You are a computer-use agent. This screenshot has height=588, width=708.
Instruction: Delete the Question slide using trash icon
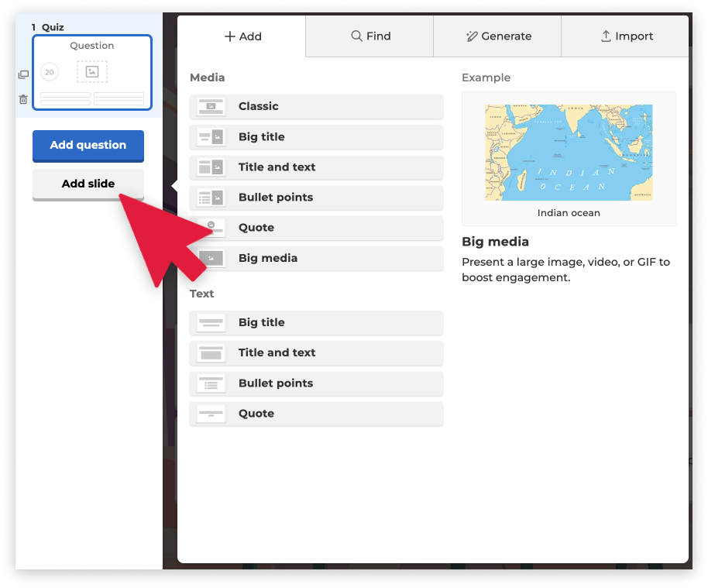tap(23, 99)
